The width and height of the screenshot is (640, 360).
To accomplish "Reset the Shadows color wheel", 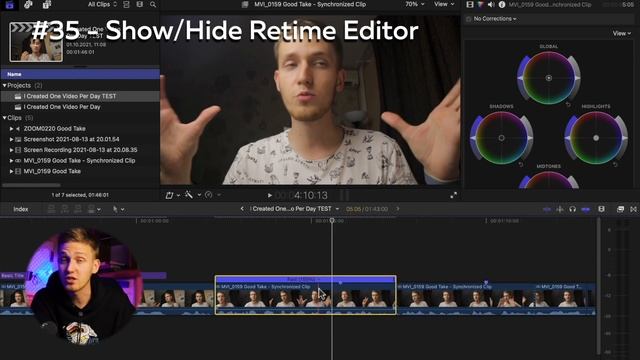I will (521, 164).
